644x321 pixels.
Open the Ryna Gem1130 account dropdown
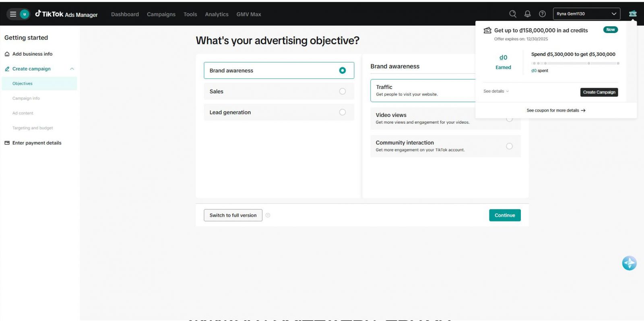pos(586,14)
